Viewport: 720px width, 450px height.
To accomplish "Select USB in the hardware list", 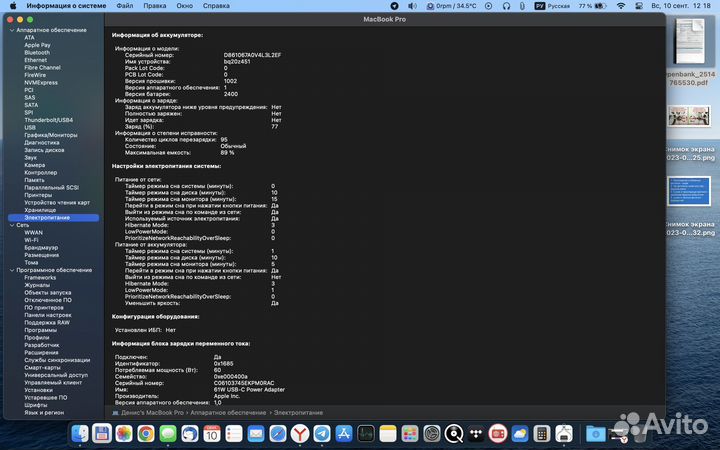I will tap(30, 127).
